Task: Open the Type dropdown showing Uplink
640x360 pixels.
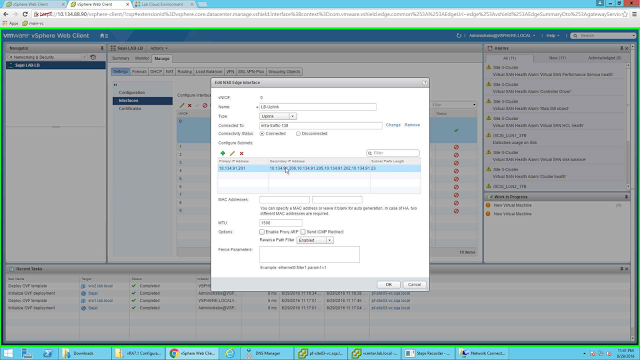Action: tap(278, 116)
